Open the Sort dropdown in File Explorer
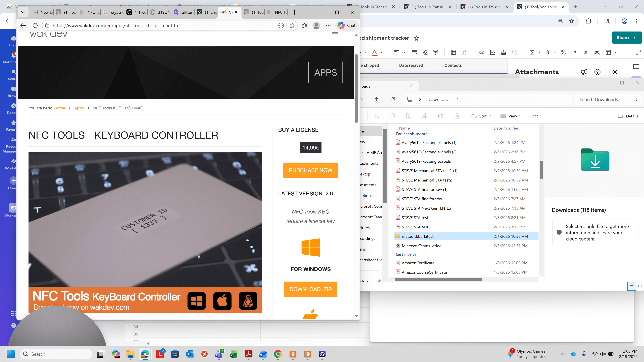 tap(481, 116)
